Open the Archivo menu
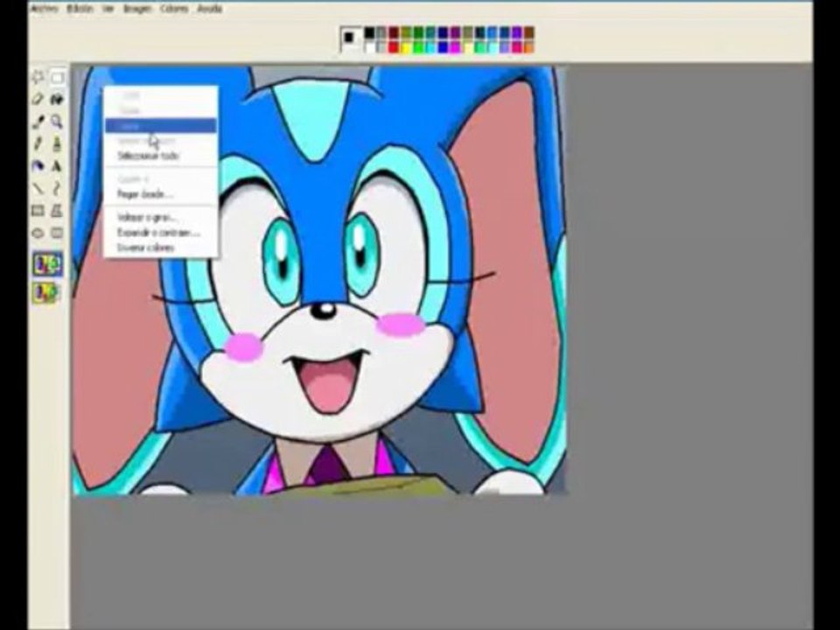 44,9
